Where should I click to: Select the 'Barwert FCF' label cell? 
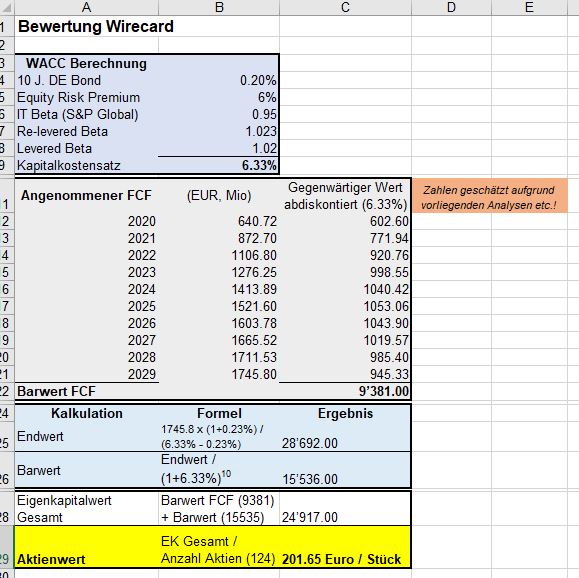[86, 391]
